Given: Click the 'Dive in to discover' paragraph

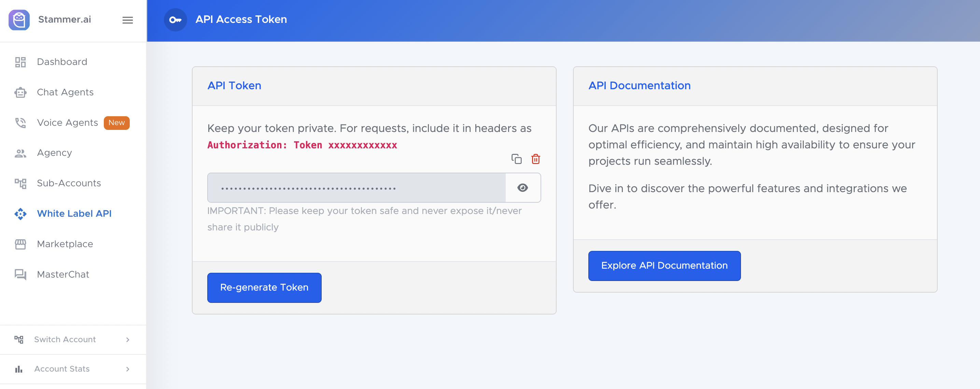Looking at the screenshot, I should [x=747, y=197].
